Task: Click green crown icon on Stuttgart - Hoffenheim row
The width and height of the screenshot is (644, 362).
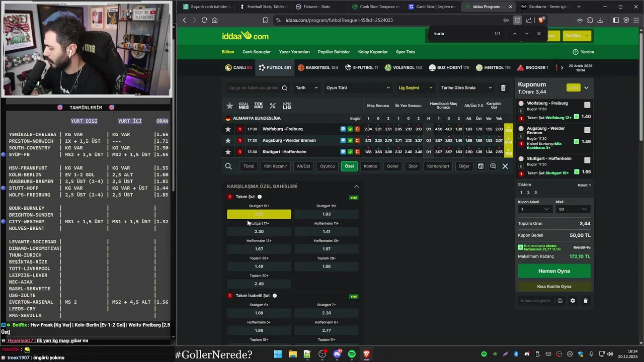Action: tap(350, 152)
